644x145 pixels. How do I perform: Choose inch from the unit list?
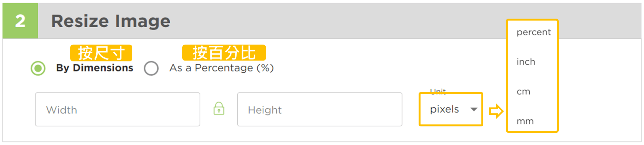[x=526, y=62]
